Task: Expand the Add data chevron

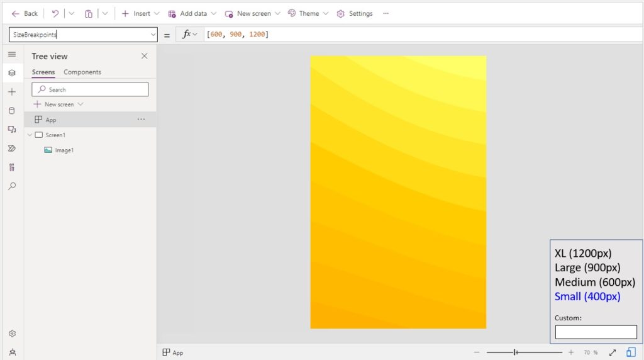Action: coord(214,14)
